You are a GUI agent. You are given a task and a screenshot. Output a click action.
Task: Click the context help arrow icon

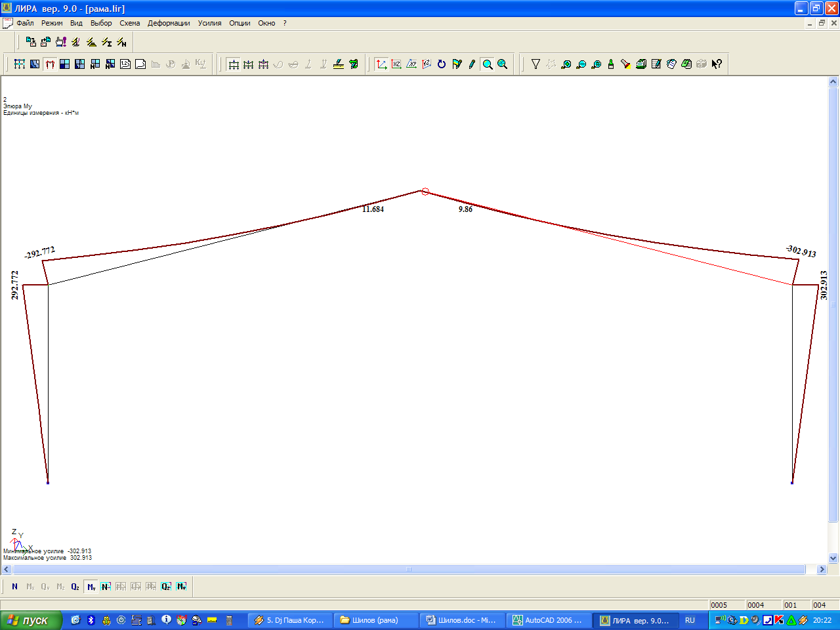717,64
